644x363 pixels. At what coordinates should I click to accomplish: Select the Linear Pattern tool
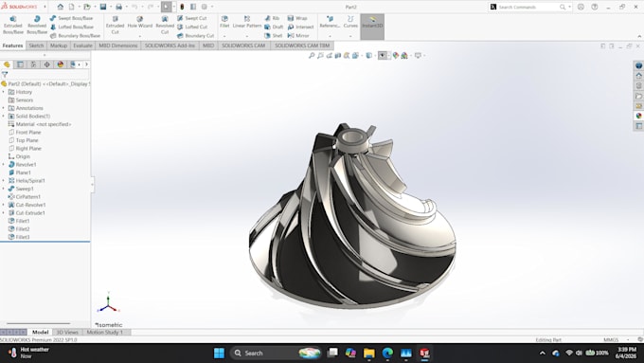click(x=247, y=22)
